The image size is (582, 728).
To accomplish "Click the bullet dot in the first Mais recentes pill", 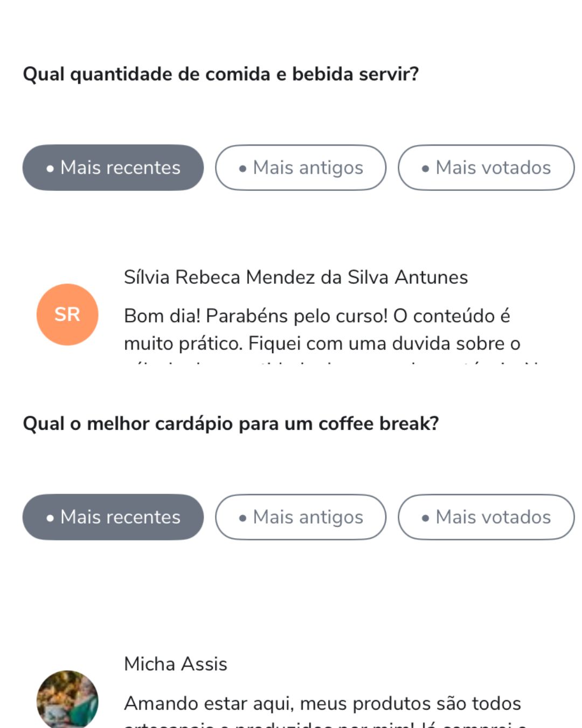I will 50,169.
